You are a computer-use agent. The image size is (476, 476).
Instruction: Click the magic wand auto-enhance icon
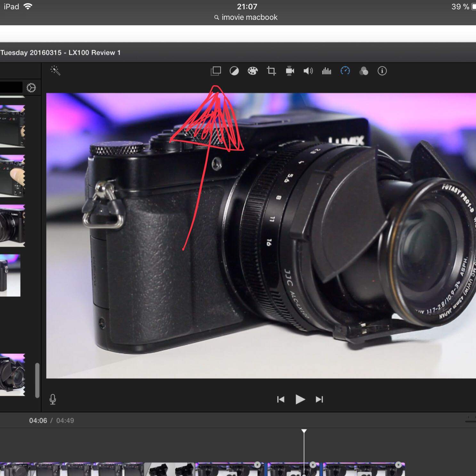point(55,70)
